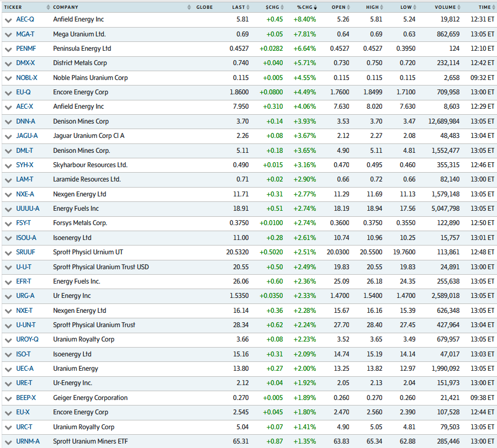Sort by Low column arrows
The height and width of the screenshot is (448, 497).
click(415, 7)
